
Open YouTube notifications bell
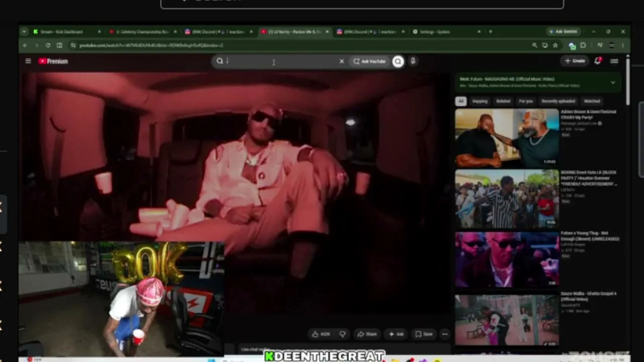[598, 61]
